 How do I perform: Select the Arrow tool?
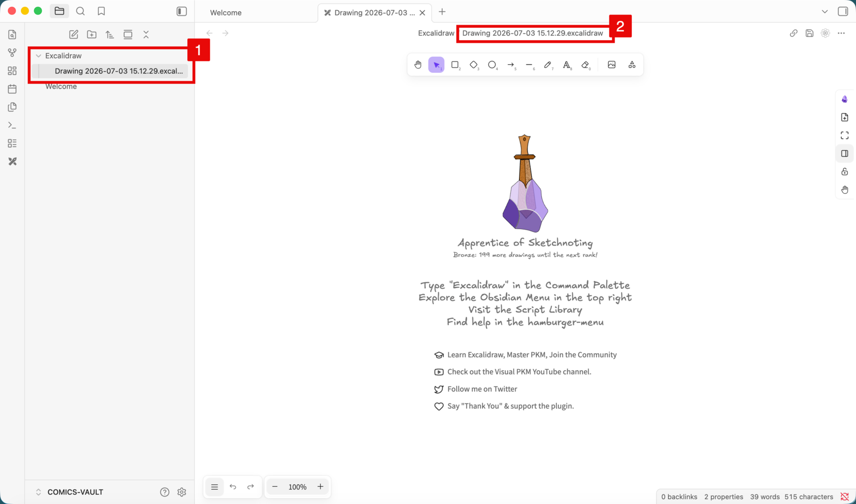pyautogui.click(x=511, y=65)
